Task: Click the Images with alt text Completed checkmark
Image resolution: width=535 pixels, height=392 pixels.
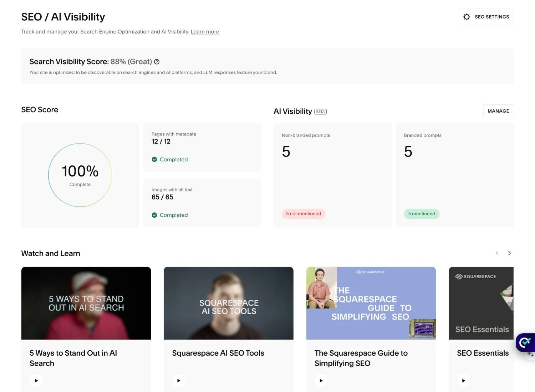Action: click(154, 215)
